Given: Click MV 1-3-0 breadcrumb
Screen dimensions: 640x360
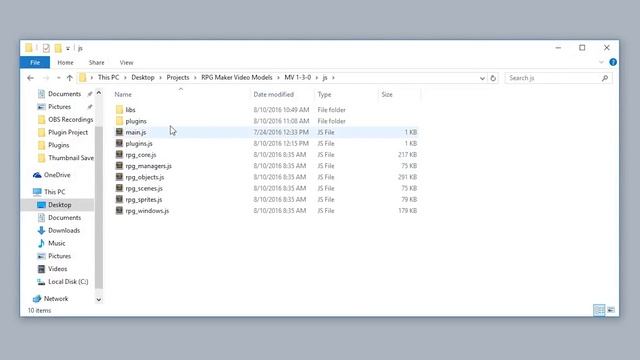Looking at the screenshot, I should (x=298, y=78).
